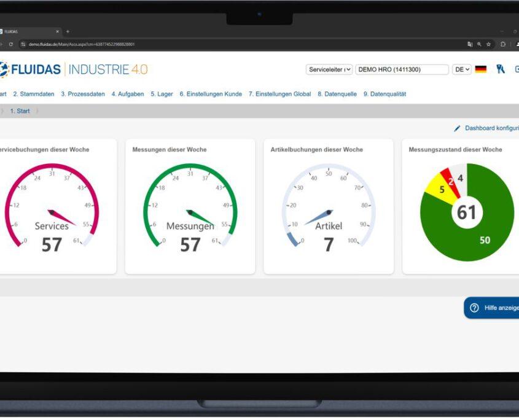Open the 9. Datenqualität menu
Image resolution: width=519 pixels, height=420 pixels.
[384, 94]
